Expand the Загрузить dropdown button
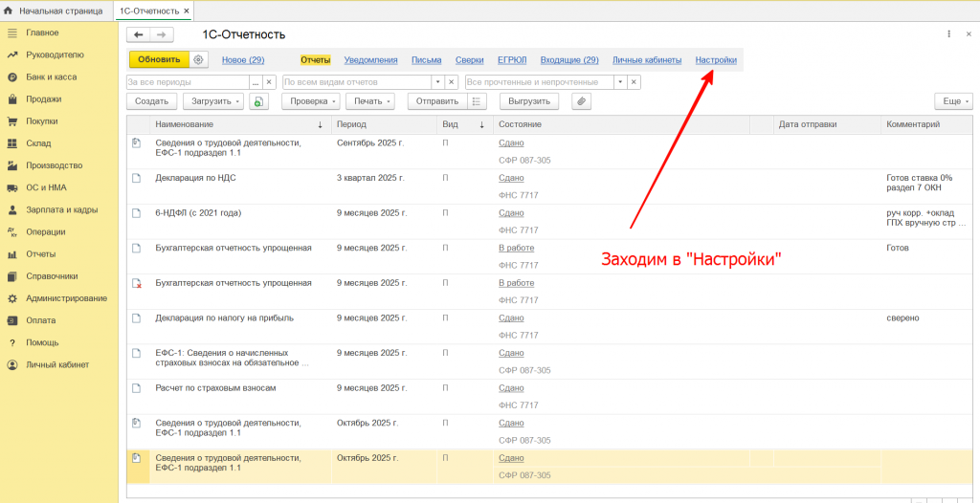980x503 pixels. pos(213,101)
